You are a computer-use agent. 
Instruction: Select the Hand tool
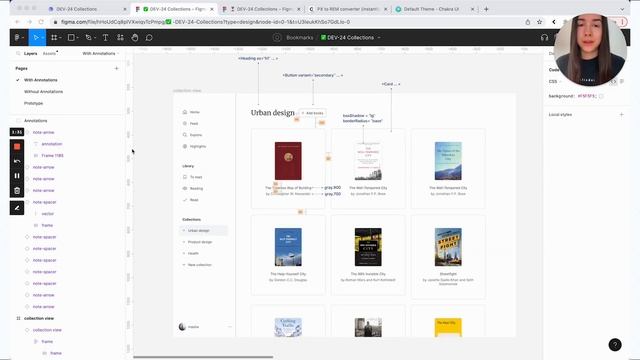point(135,38)
